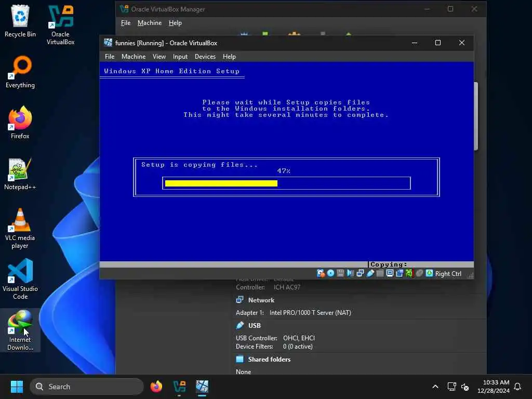Open Help menu in VirtualBox Manager window
Image resolution: width=532 pixels, height=399 pixels.
(176, 23)
